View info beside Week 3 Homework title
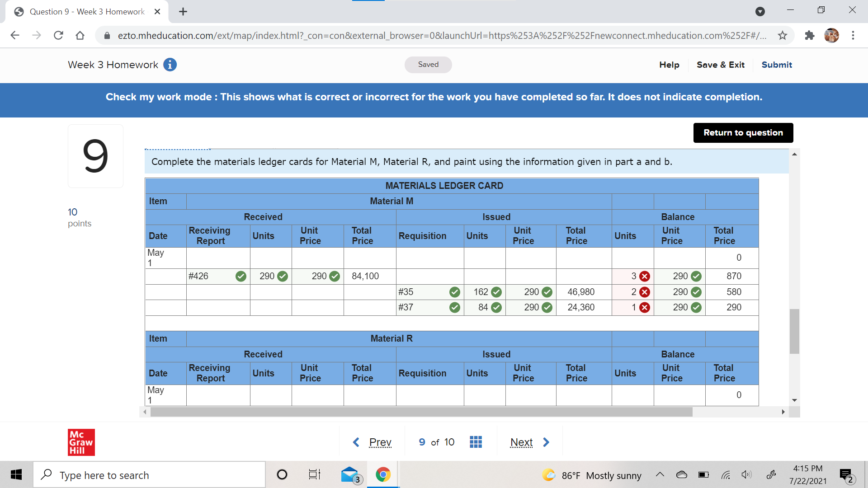The height and width of the screenshot is (488, 868). click(x=170, y=65)
